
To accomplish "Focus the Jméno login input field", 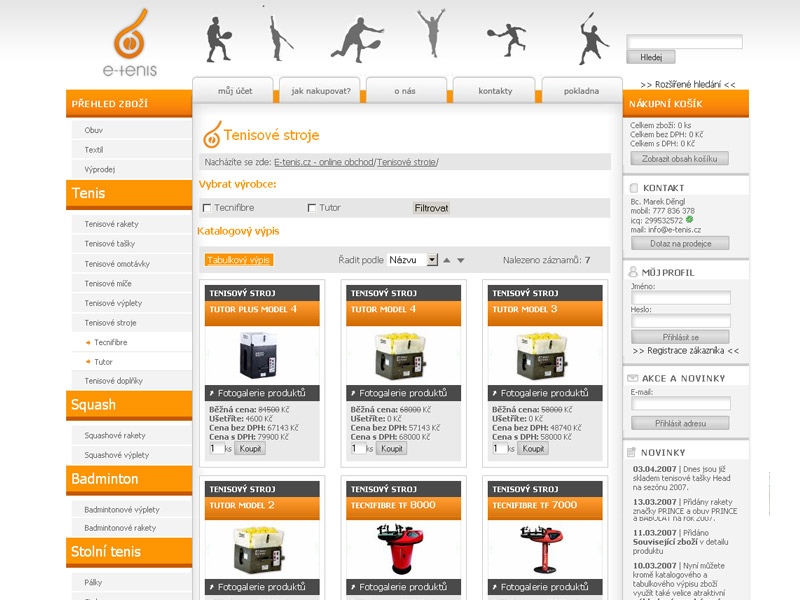I will [x=681, y=298].
